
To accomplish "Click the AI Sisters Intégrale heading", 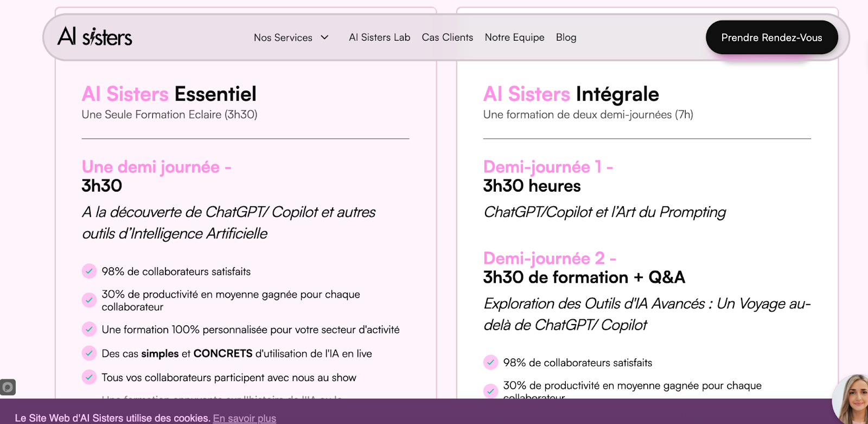I will point(571,94).
